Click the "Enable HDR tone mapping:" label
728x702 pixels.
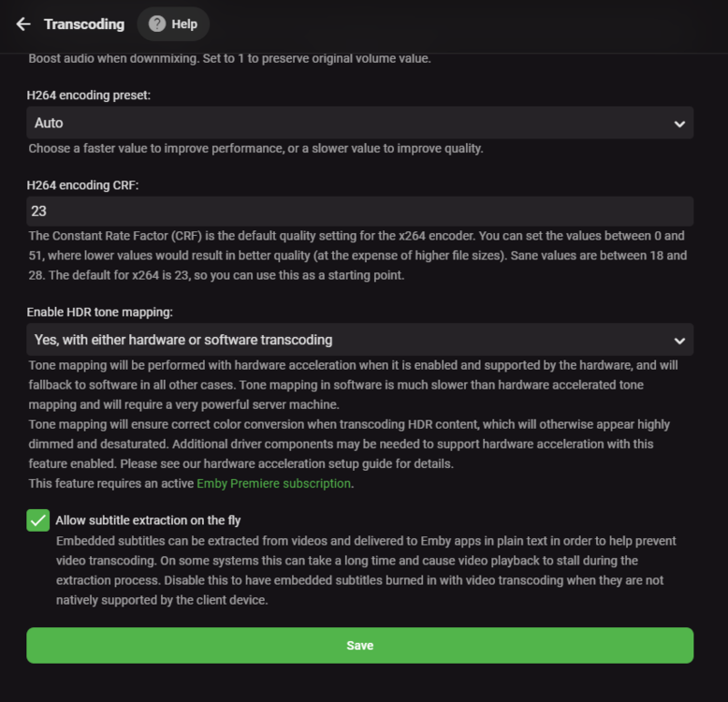(100, 311)
